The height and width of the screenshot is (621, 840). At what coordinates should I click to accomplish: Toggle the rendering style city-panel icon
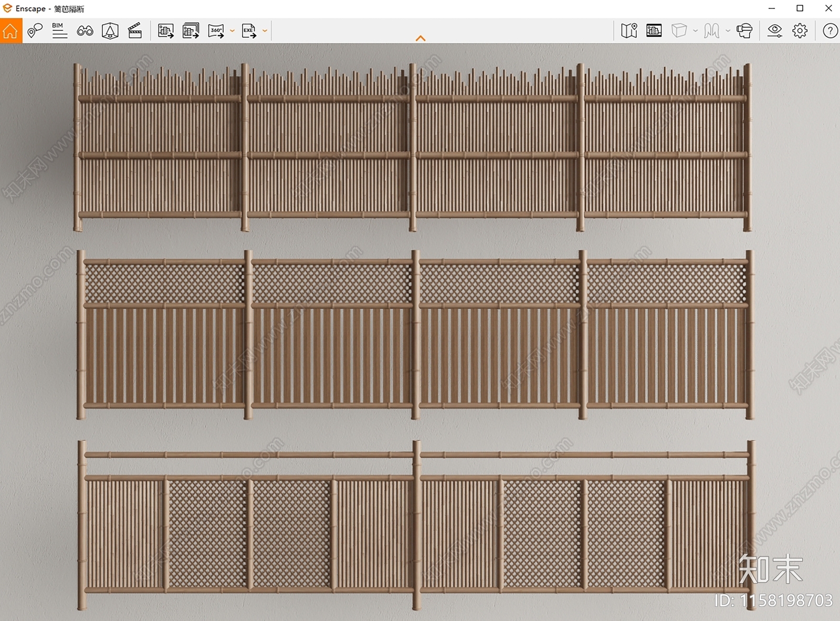654,31
